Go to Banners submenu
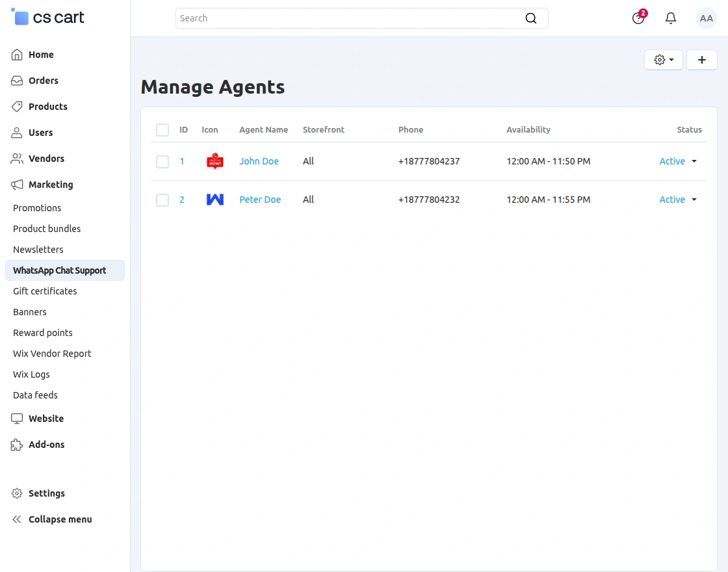The image size is (728, 572). (30, 312)
